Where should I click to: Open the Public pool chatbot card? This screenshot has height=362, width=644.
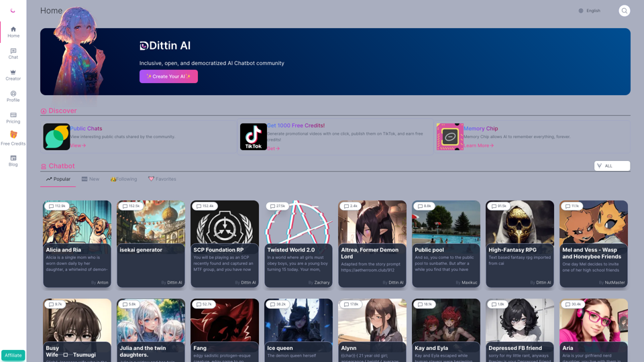(x=446, y=244)
